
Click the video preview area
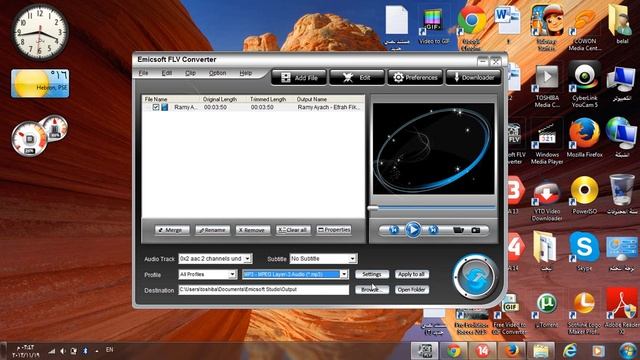(433, 149)
